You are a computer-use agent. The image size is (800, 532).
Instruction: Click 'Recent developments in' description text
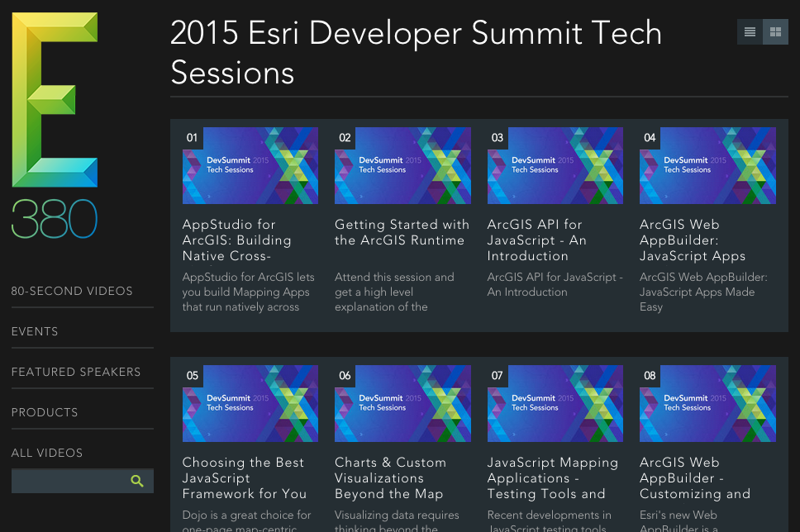(x=549, y=520)
